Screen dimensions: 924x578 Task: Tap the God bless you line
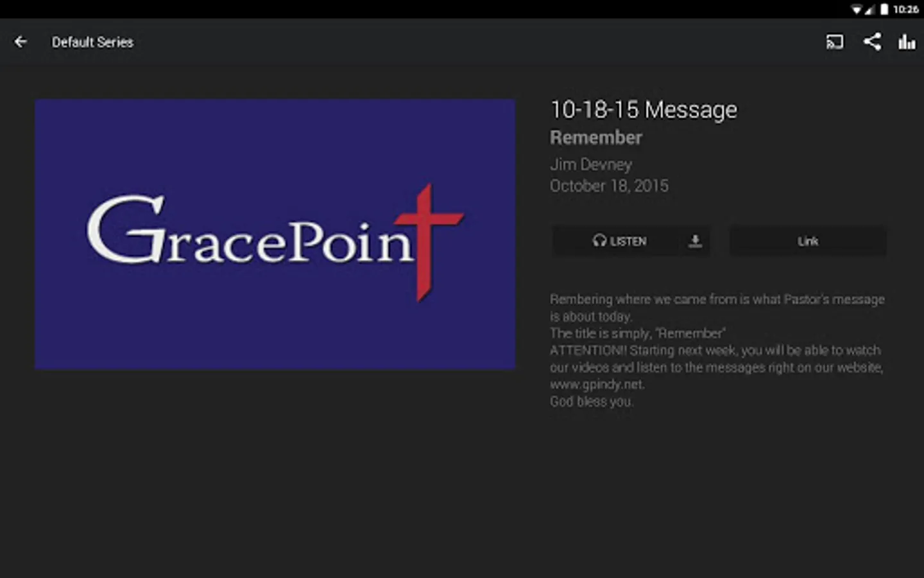point(591,401)
